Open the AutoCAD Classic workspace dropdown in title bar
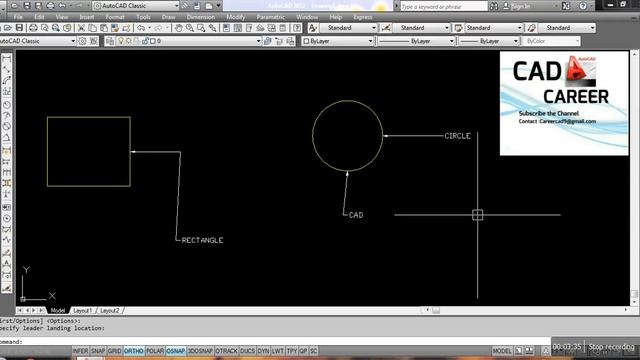The height and width of the screenshot is (360, 640). coord(176,6)
